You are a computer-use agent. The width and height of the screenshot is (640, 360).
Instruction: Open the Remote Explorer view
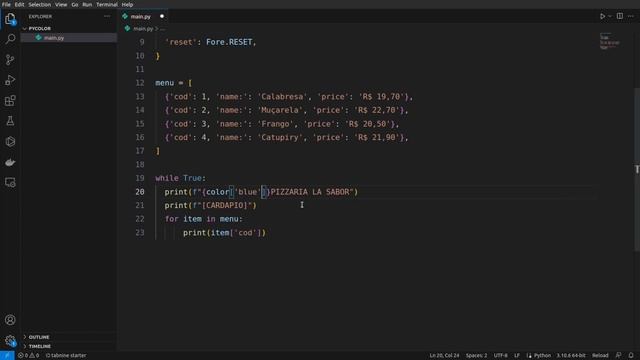(10, 182)
